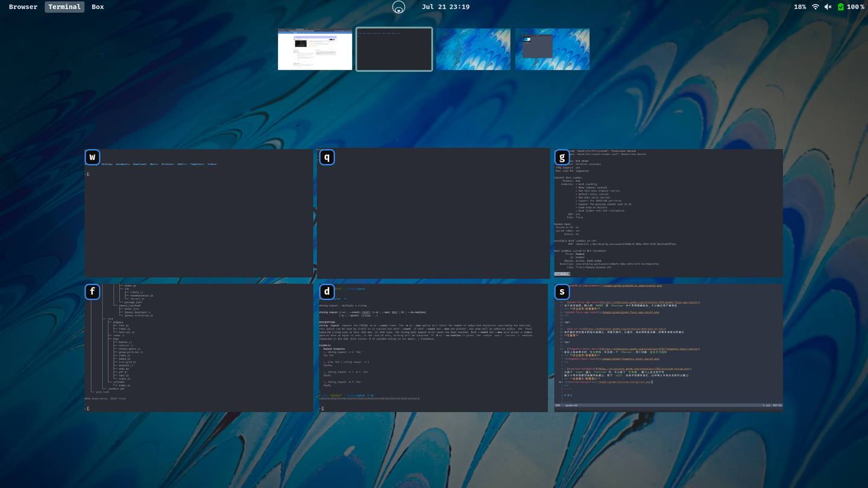Switch to the Box workspace label
The width and height of the screenshot is (868, 488).
pos(98,7)
